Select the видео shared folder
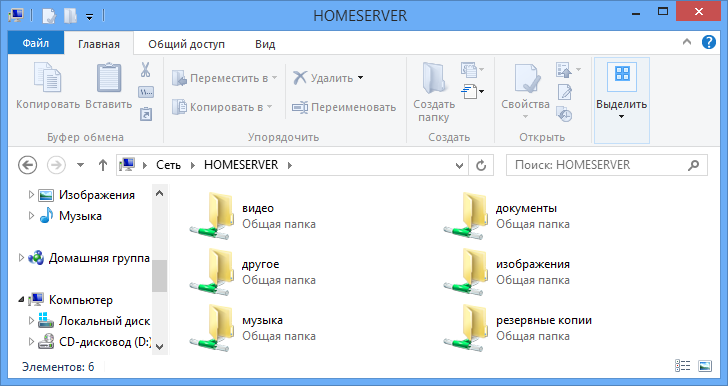The width and height of the screenshot is (728, 386). [253, 216]
